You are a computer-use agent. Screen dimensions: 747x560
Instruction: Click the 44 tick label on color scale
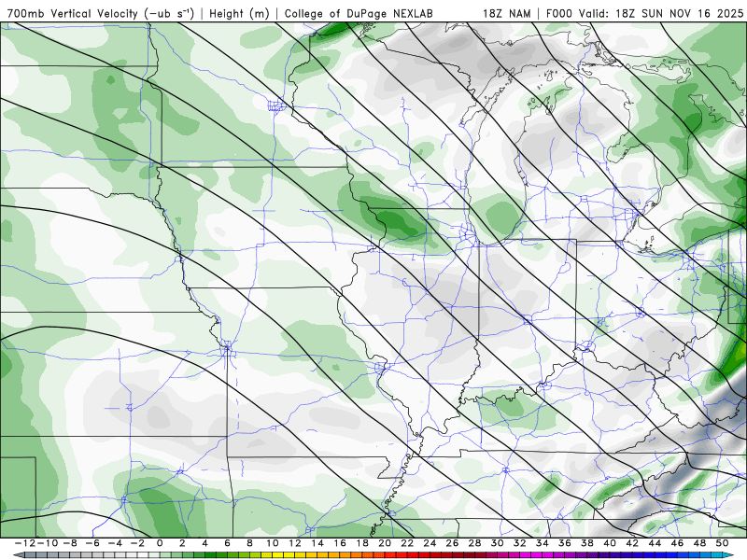pos(655,543)
